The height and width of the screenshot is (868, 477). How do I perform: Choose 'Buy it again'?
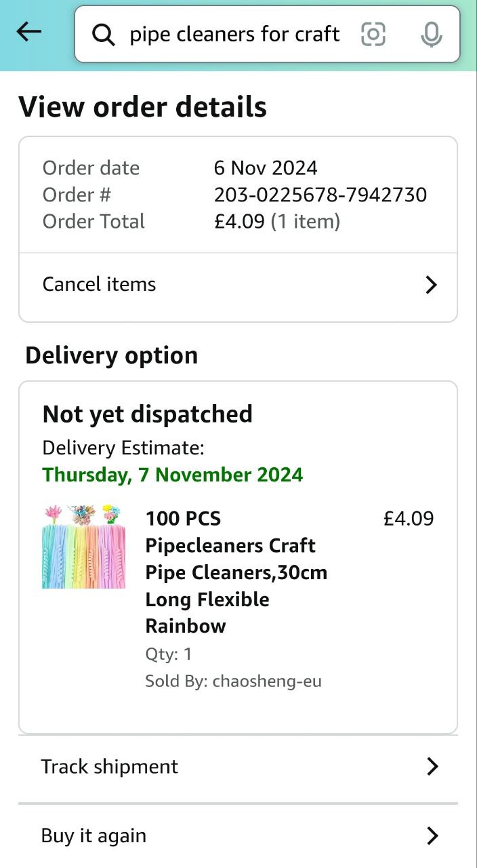point(94,835)
